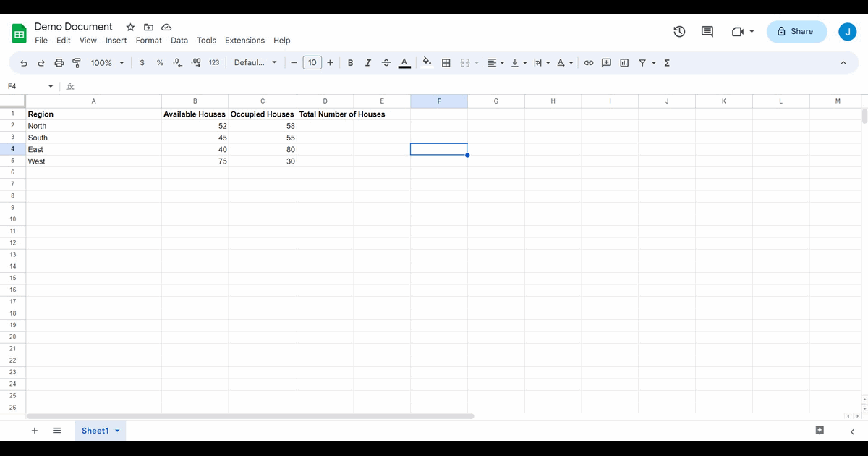The width and height of the screenshot is (868, 456).
Task: Open more number formats (123)
Action: 214,63
